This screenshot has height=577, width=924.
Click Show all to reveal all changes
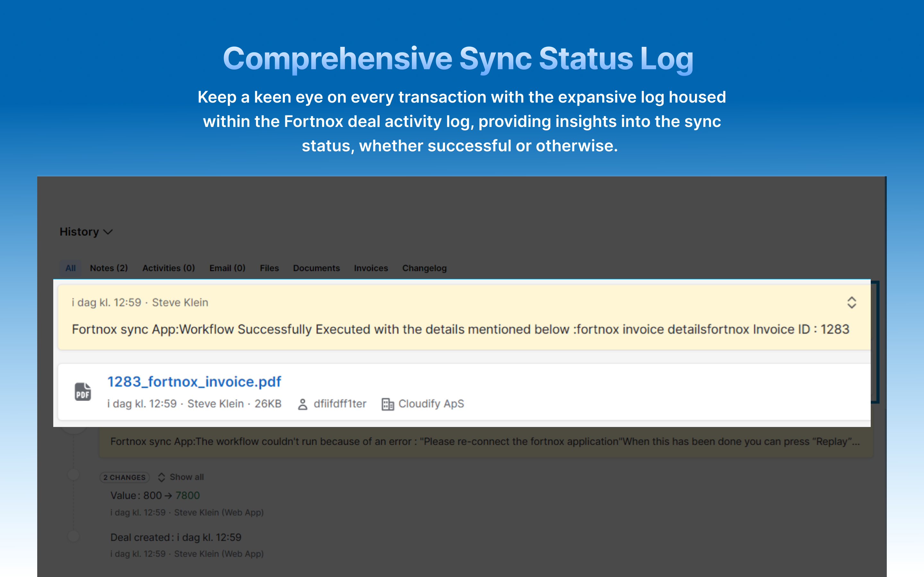pos(186,477)
